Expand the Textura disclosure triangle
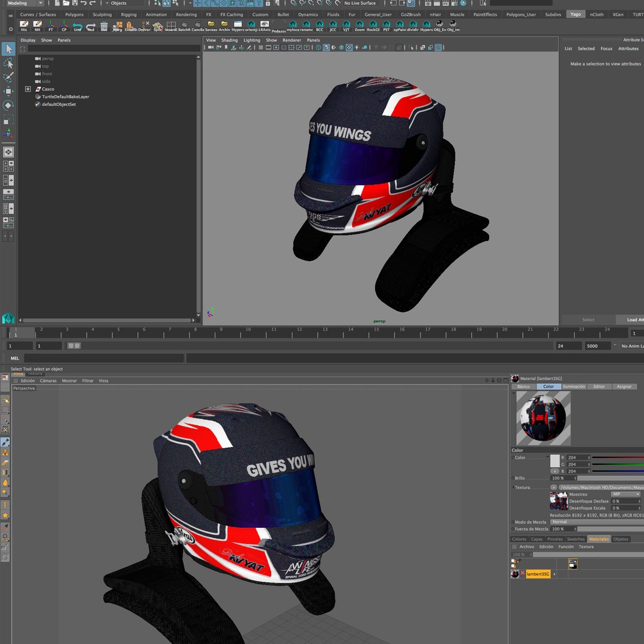 tap(513, 488)
